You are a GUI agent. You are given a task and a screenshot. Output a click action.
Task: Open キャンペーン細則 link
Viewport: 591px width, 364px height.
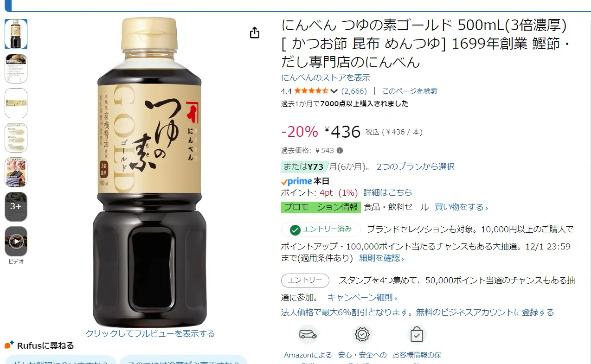[x=362, y=298]
